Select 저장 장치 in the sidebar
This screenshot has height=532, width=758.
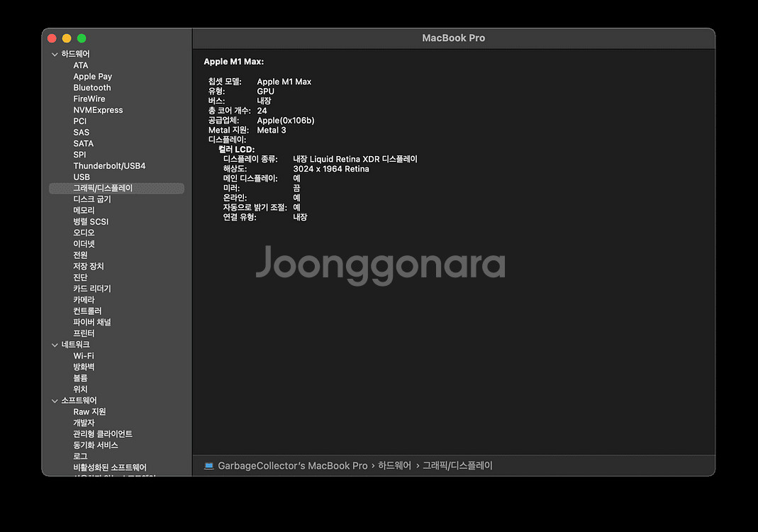tap(89, 266)
